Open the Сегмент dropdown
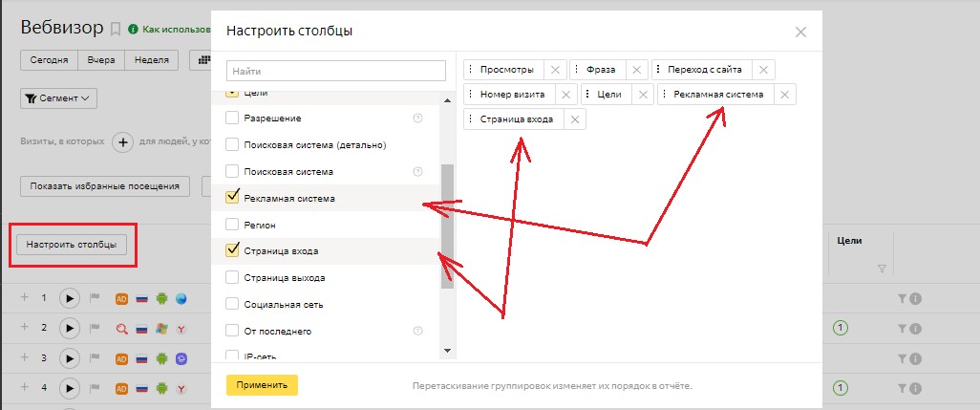 pos(58,98)
